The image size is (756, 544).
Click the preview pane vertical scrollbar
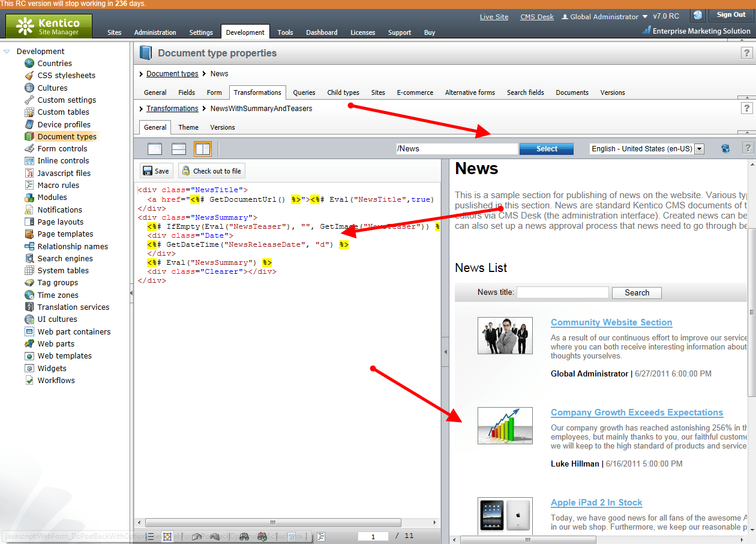coord(752,312)
